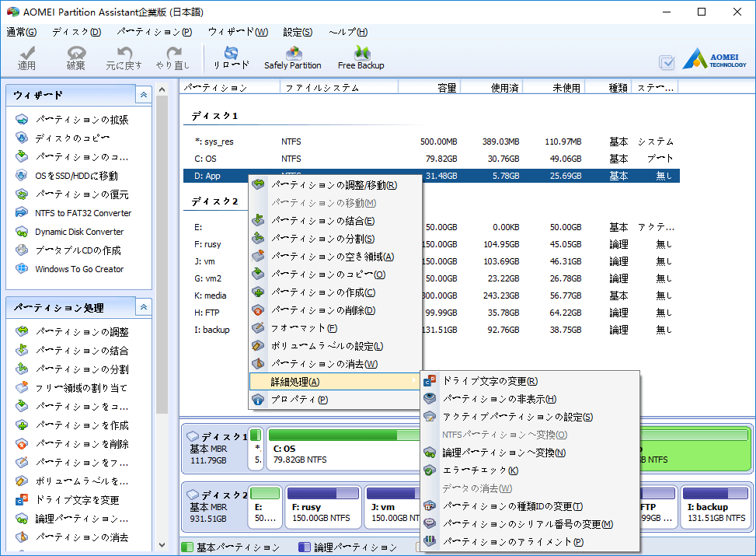The image size is (756, 556).
Task: Open the 通常(G) menu
Action: coord(22,32)
